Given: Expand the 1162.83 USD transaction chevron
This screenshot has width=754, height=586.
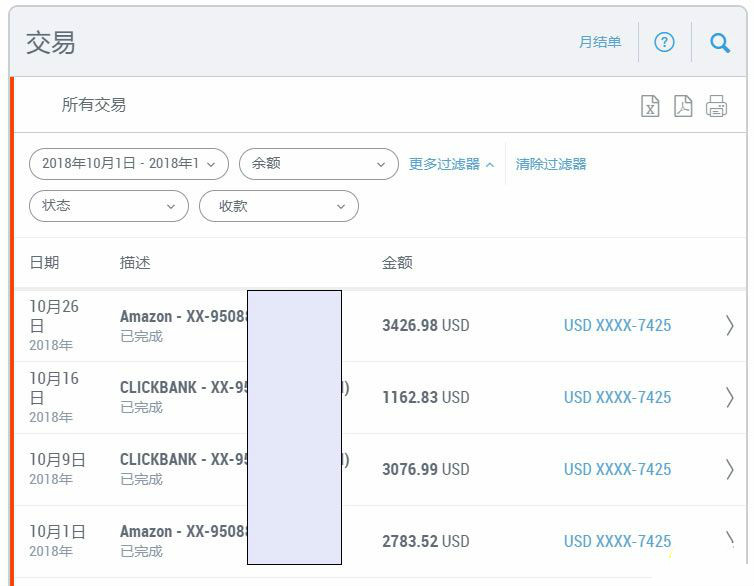Looking at the screenshot, I should [729, 397].
